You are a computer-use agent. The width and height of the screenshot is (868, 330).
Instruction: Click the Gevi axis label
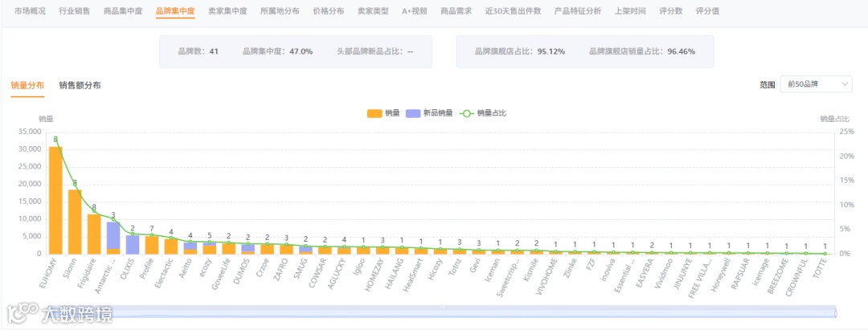(x=477, y=265)
